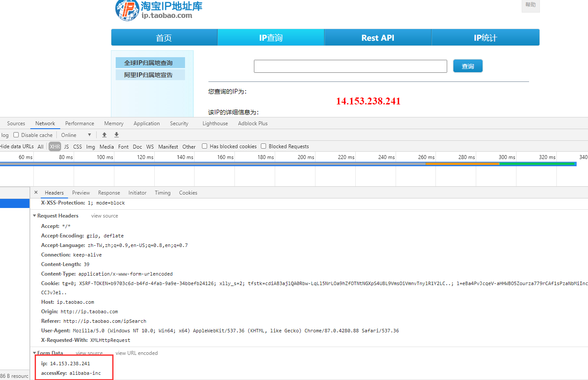Select the XHR request filter
Viewport: 588px width, 380px height.
pyautogui.click(x=54, y=146)
